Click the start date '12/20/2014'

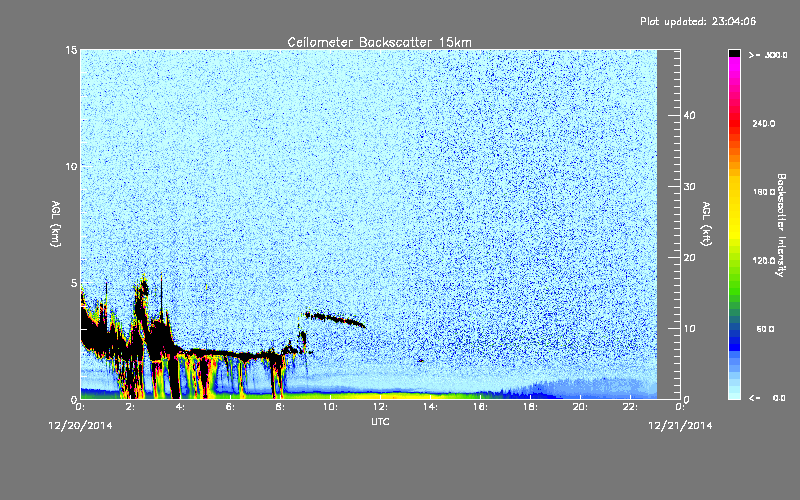tap(80, 426)
